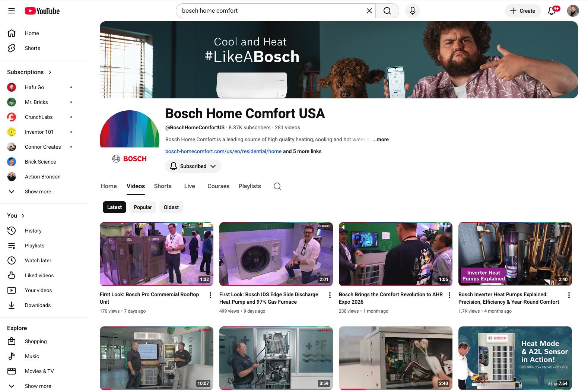Open the channel Playlists tab

249,186
